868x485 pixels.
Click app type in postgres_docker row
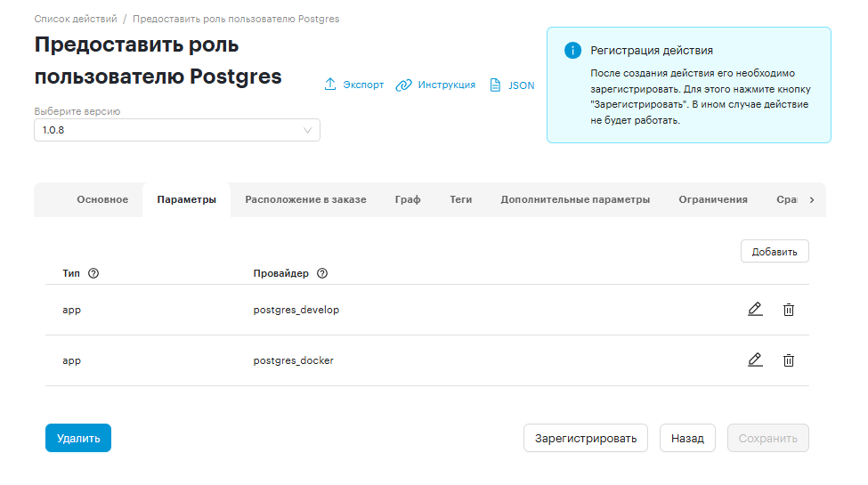[x=71, y=361]
